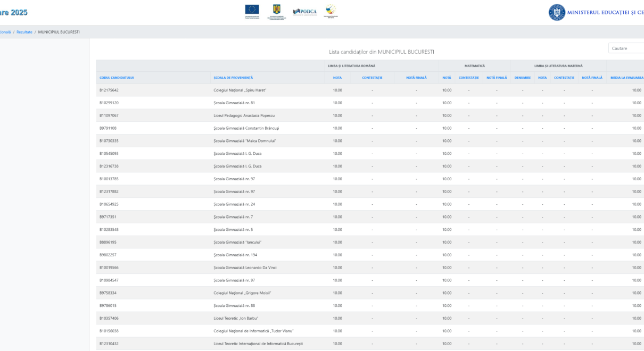Select candidate code B8896195
This screenshot has height=351, width=644.
tap(108, 243)
